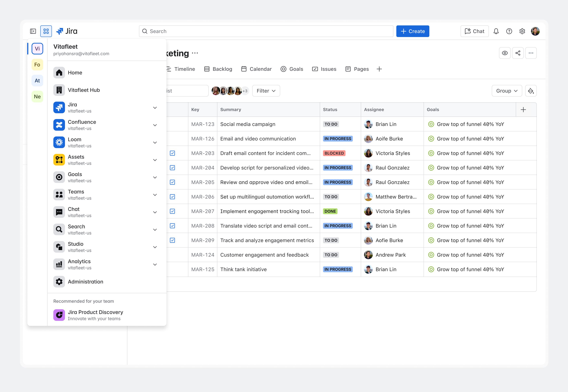Open Administration
568x392 pixels.
click(107, 282)
